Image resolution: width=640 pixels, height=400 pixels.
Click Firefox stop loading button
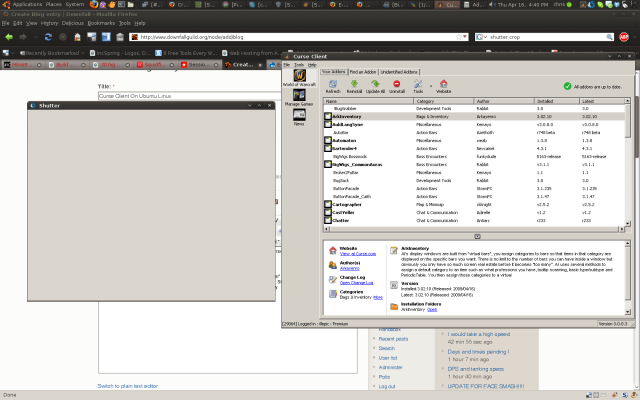[62, 37]
